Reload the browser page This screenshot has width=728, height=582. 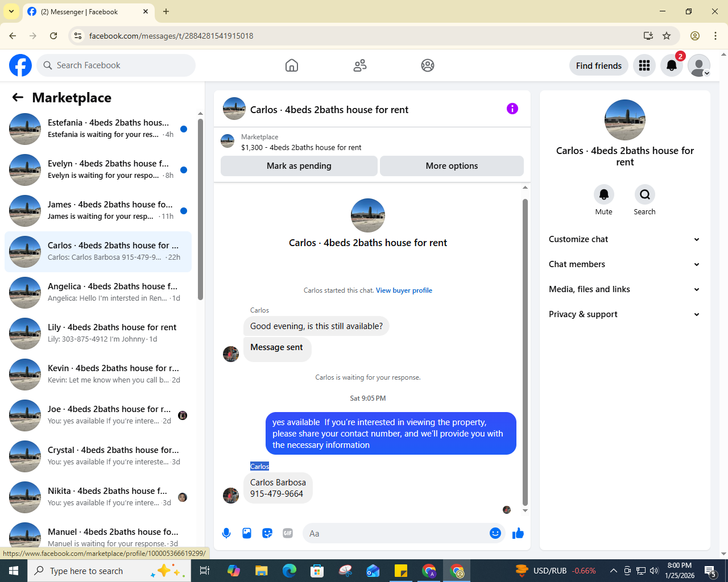pyautogui.click(x=53, y=36)
